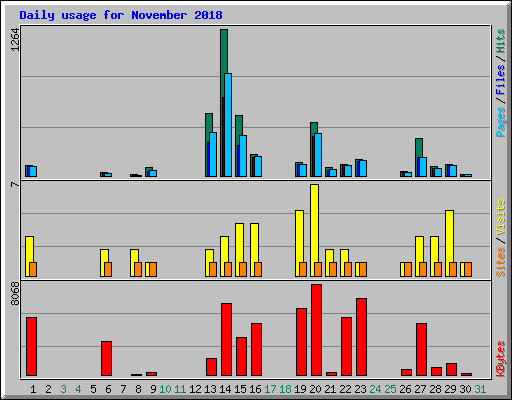
Task: Select day label 7 on the x-axis
Action: tap(123, 389)
